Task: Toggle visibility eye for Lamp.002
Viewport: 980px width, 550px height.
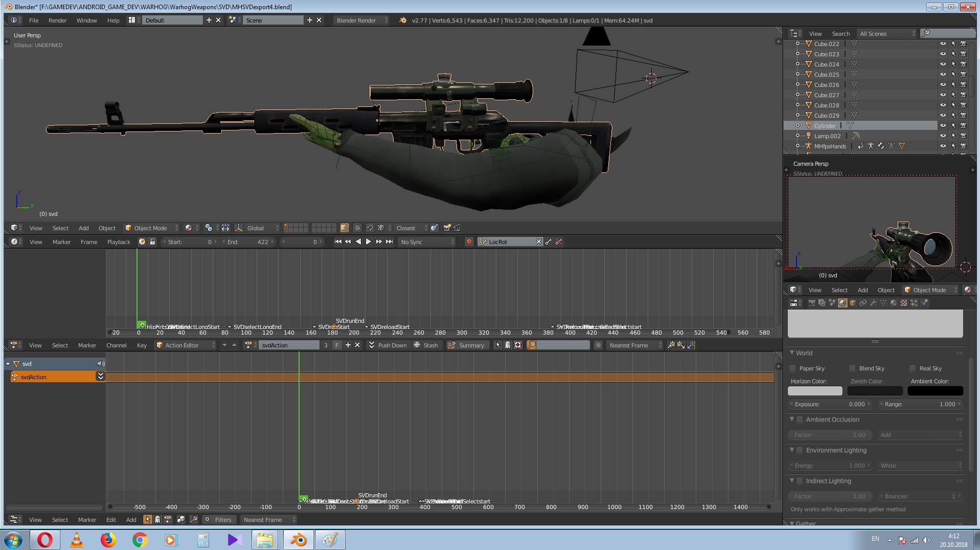Action: pos(943,136)
